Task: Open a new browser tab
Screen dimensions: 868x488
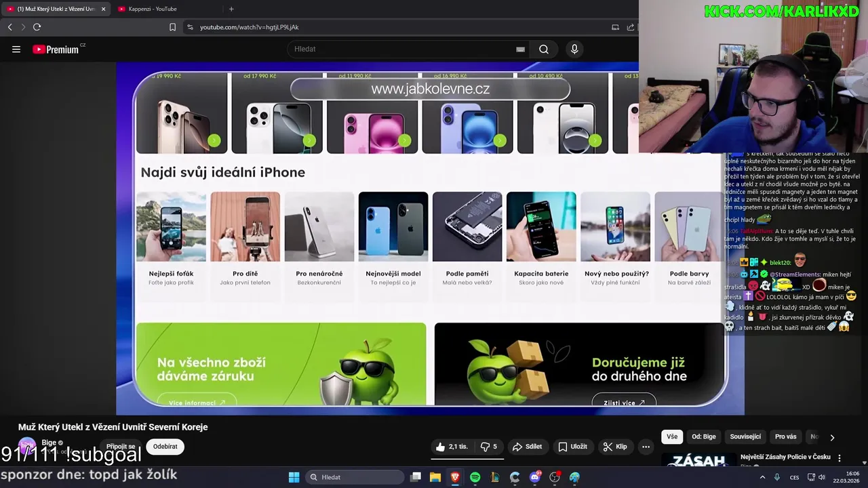Action: 231,9
